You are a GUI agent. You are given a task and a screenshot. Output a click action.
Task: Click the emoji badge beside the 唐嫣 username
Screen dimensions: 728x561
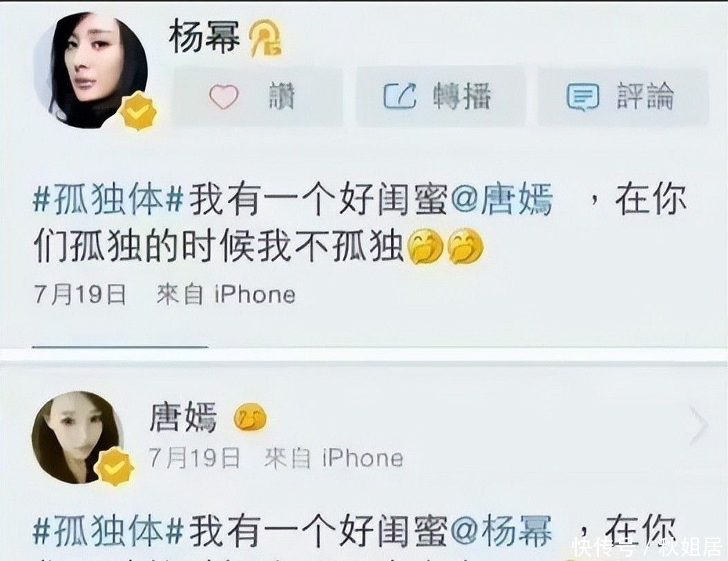click(x=250, y=417)
